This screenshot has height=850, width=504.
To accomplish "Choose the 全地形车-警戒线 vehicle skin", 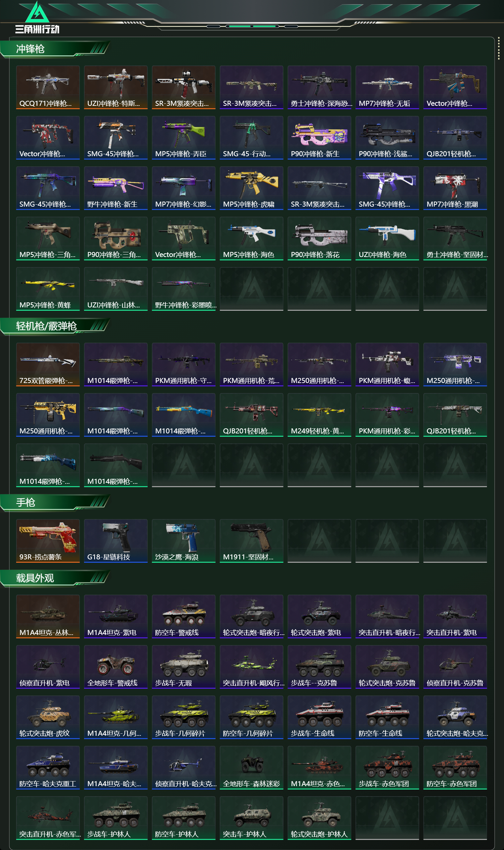I will coord(116,667).
